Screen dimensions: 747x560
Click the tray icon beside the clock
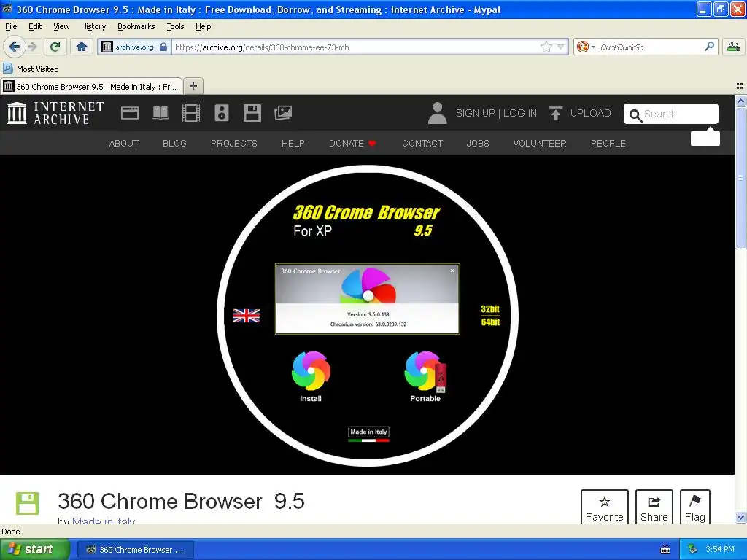[693, 550]
